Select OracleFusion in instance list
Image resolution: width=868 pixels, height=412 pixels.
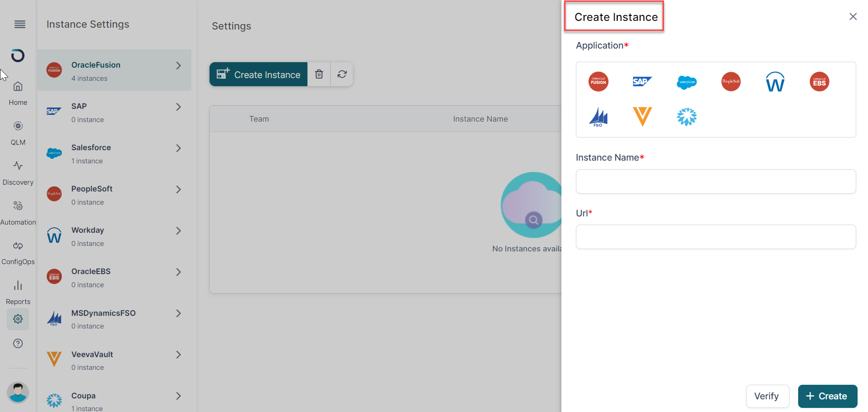click(x=114, y=70)
